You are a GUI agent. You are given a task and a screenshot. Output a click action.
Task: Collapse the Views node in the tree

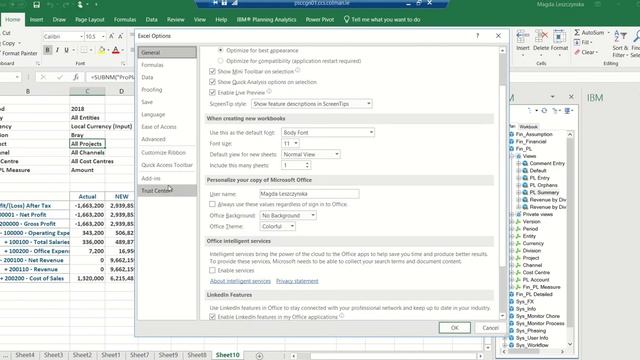[x=511, y=156]
